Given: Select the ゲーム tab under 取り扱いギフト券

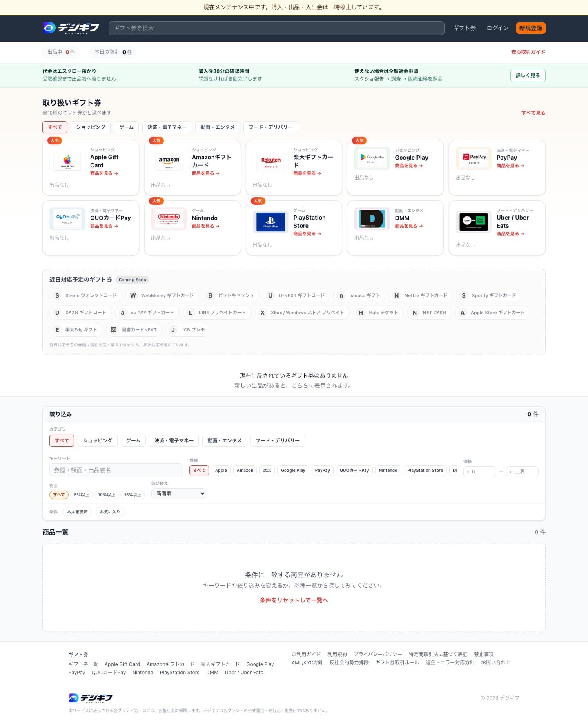Looking at the screenshot, I should [127, 127].
